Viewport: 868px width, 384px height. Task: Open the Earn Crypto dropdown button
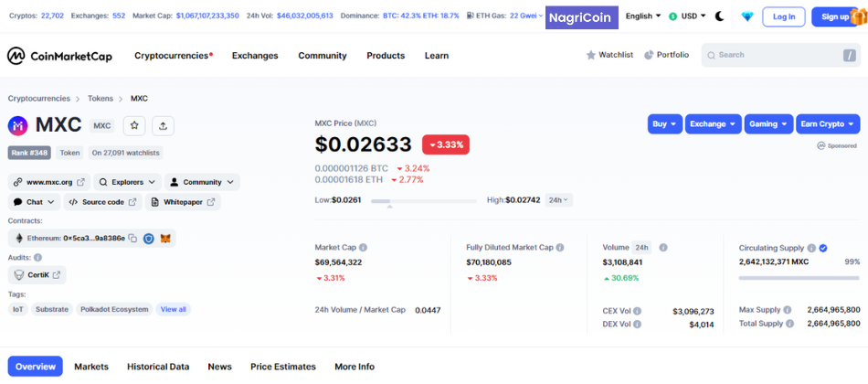tap(828, 124)
